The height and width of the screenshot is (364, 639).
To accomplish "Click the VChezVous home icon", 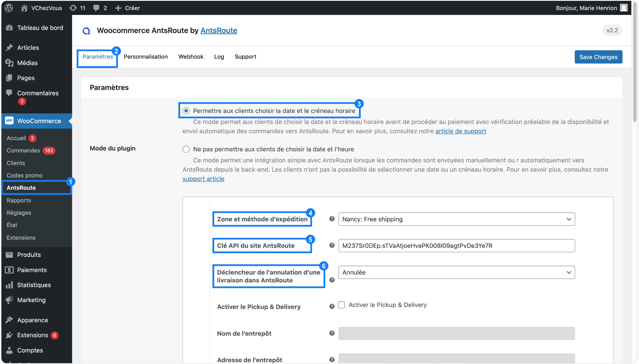I will pyautogui.click(x=24, y=8).
